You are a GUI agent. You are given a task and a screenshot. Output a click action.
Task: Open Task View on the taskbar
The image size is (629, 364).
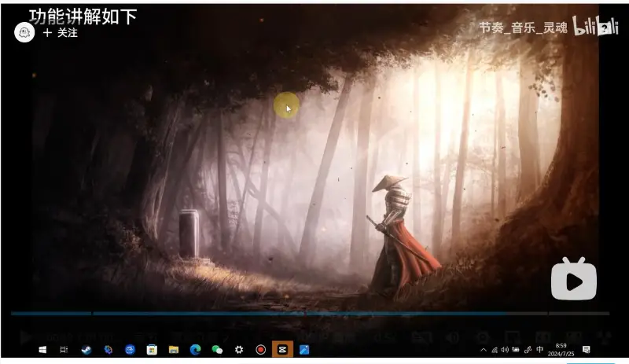coord(64,350)
